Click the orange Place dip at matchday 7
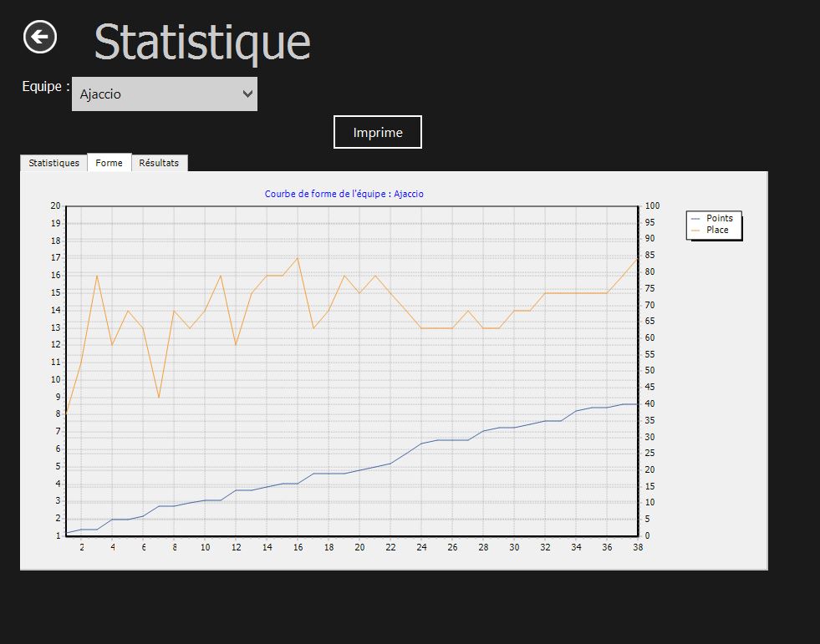The width and height of the screenshot is (820, 644). pyautogui.click(x=159, y=398)
